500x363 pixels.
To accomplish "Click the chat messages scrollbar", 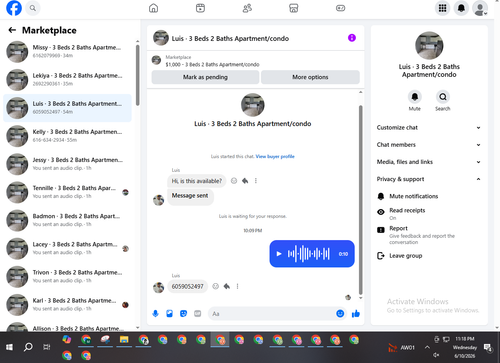I will point(360,200).
